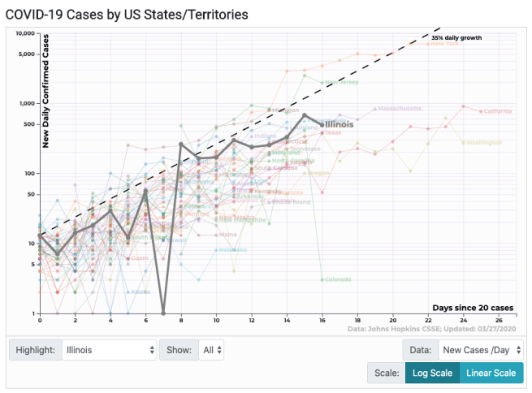Switch to Linear Scale
This screenshot has width=532, height=393.
point(491,373)
